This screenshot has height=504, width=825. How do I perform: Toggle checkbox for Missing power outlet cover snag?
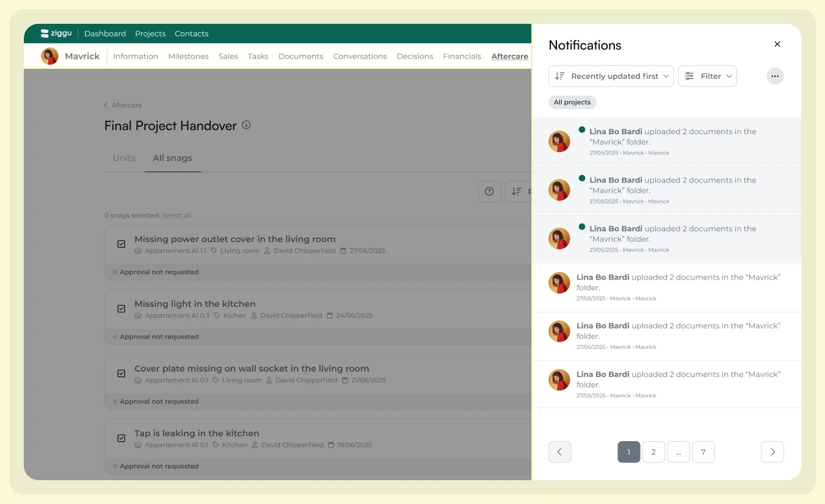click(x=121, y=244)
